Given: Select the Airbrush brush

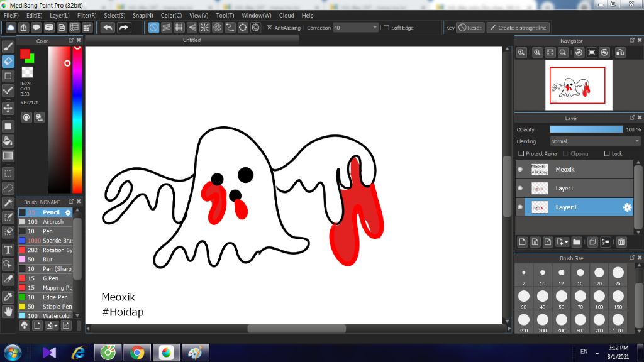Looking at the screenshot, I should pos(45,222).
